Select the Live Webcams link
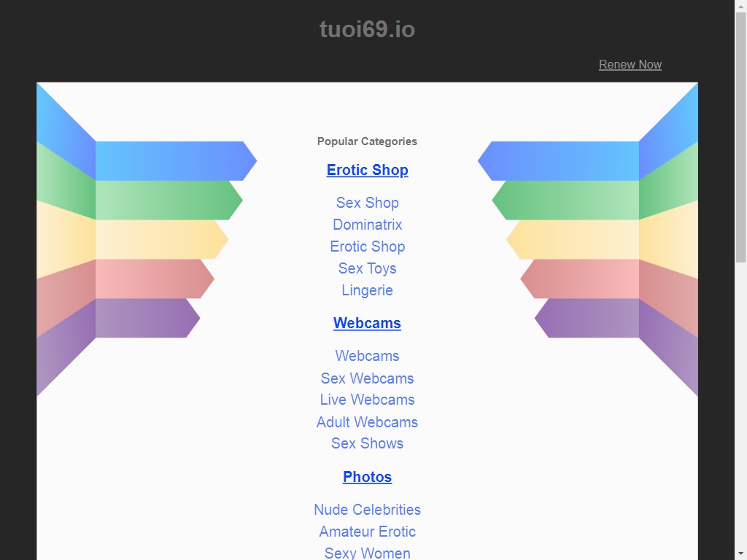This screenshot has height=560, width=747. coord(367,400)
